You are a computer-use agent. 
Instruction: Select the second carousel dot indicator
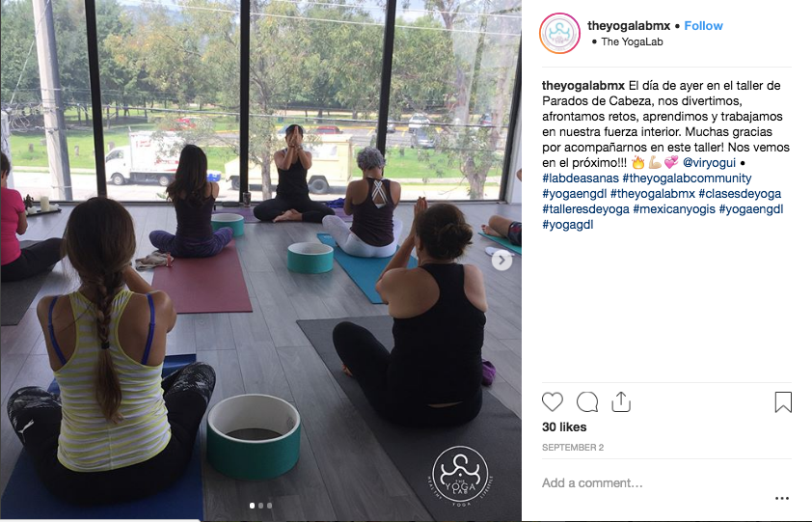tap(261, 506)
